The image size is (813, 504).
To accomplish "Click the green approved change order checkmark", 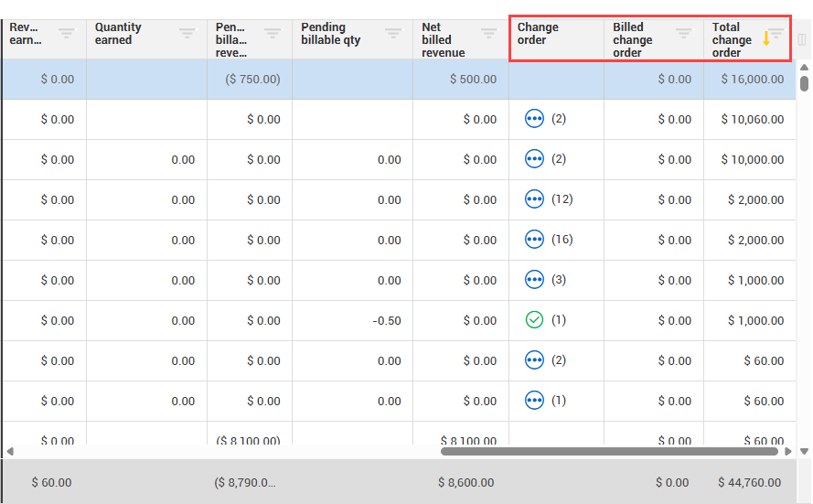I will coord(535,320).
